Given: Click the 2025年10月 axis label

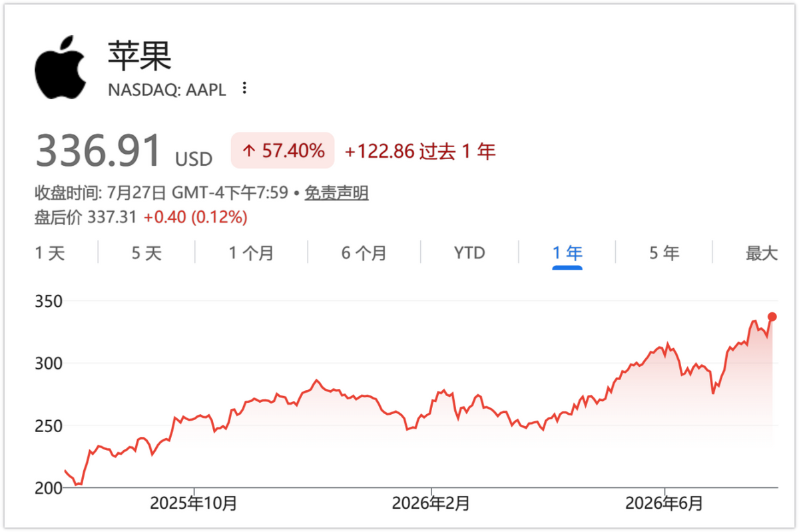Looking at the screenshot, I should pyautogui.click(x=194, y=503).
